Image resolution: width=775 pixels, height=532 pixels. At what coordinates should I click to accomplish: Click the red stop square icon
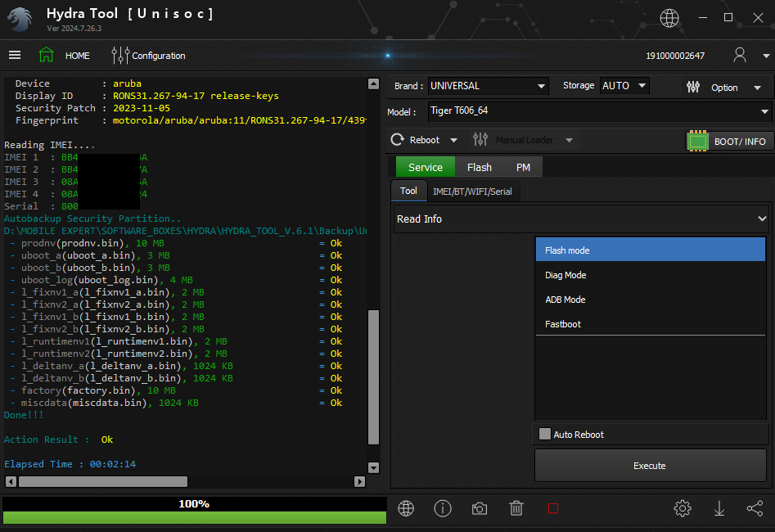point(553,508)
